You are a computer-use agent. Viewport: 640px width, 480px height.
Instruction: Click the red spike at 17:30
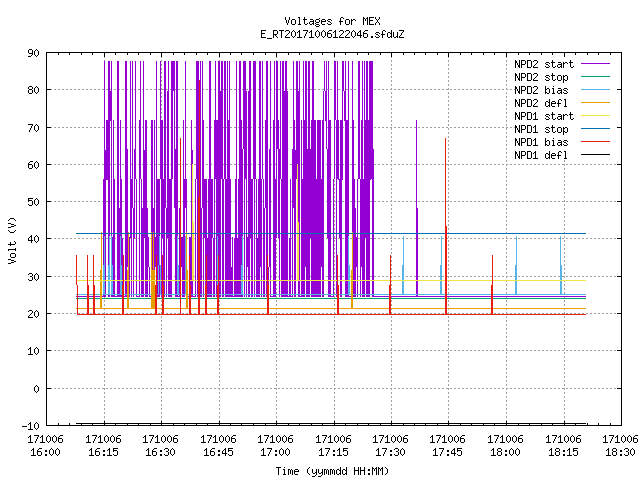pos(390,285)
